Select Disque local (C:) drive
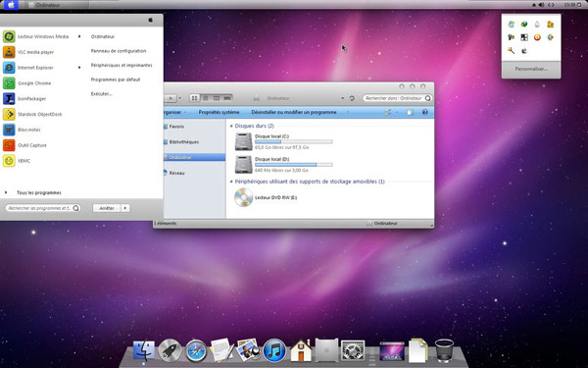Screen dimensions: 588x368 (x=283, y=141)
